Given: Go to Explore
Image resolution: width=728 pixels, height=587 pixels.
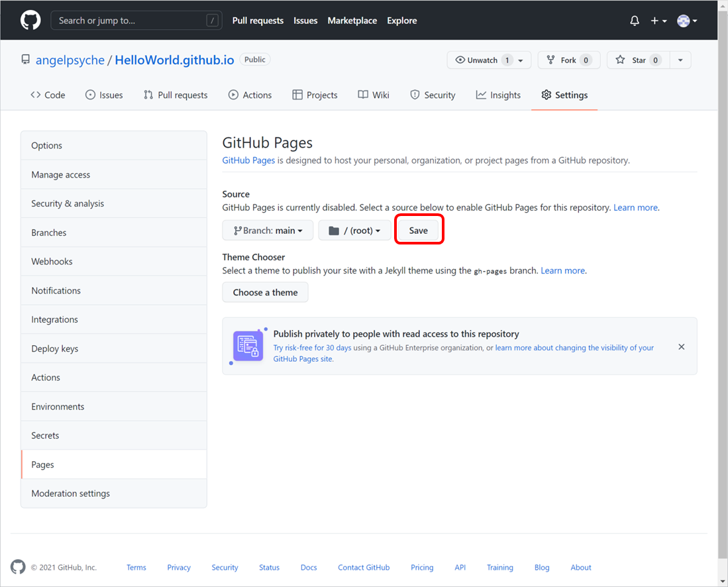Looking at the screenshot, I should tap(401, 21).
